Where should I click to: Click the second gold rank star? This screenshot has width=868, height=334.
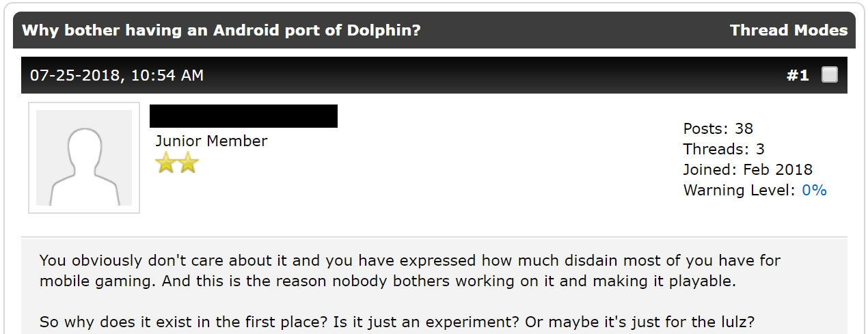[x=188, y=163]
